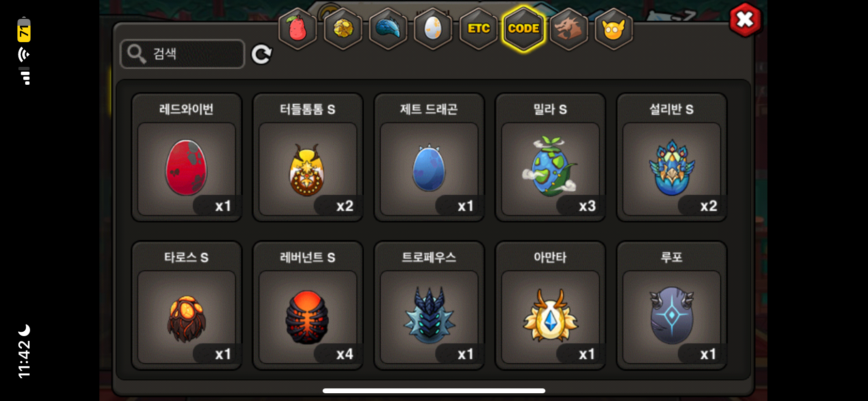Select the 밀라 S earth egg
This screenshot has height=401, width=868.
tap(550, 157)
